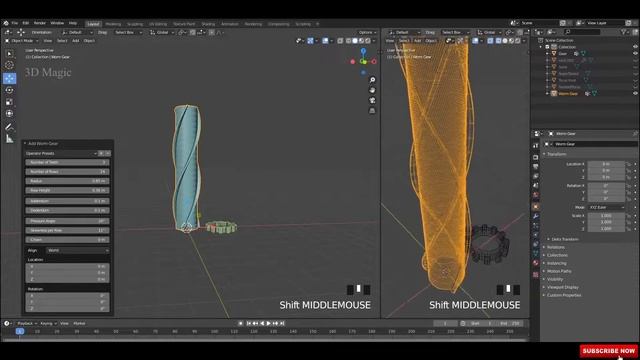Click the Number of Teeth slider field
Image resolution: width=640 pixels, height=360 pixels.
tap(67, 162)
